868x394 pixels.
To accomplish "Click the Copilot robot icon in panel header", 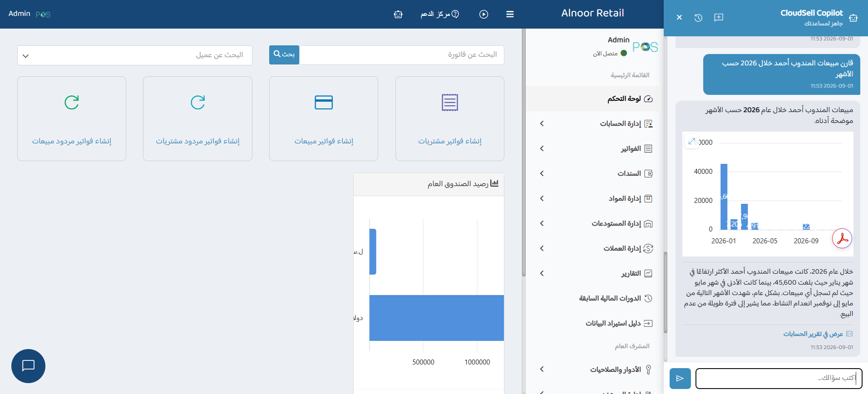I will click(853, 18).
